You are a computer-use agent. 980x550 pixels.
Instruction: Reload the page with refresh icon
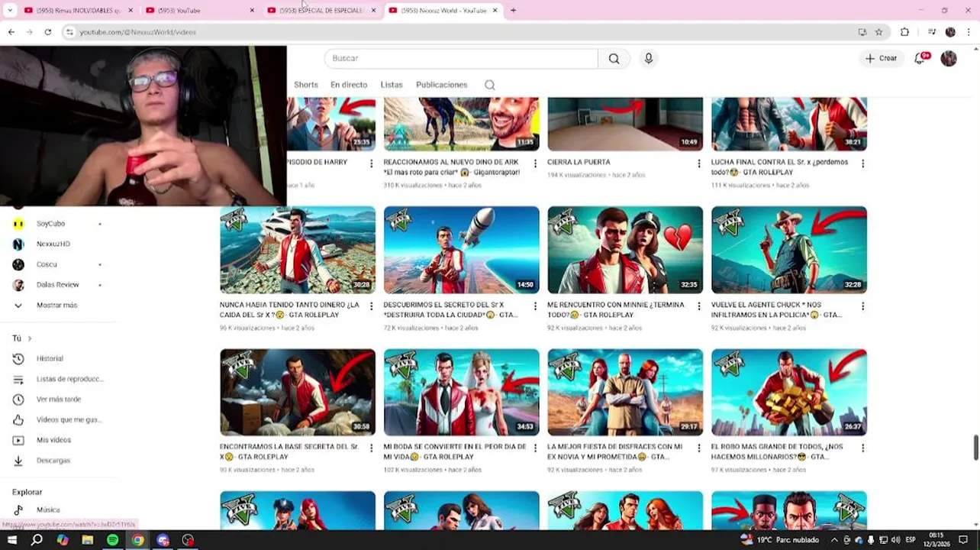click(47, 32)
